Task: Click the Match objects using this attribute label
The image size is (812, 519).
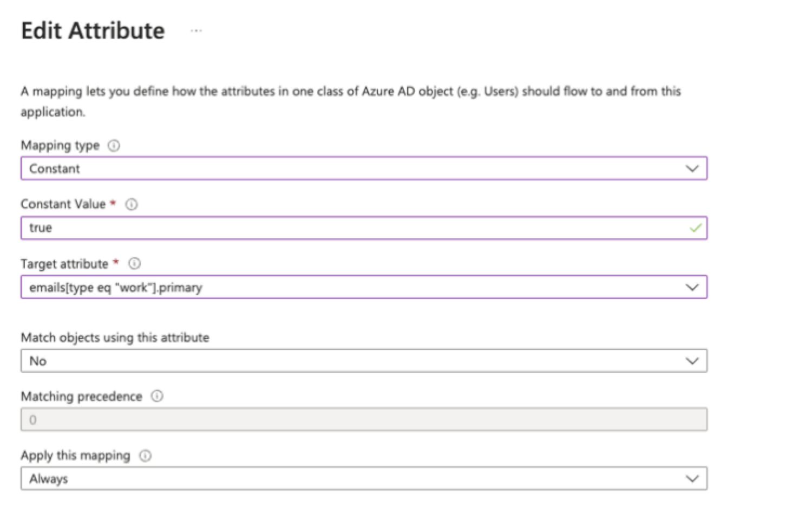Action: tap(115, 338)
